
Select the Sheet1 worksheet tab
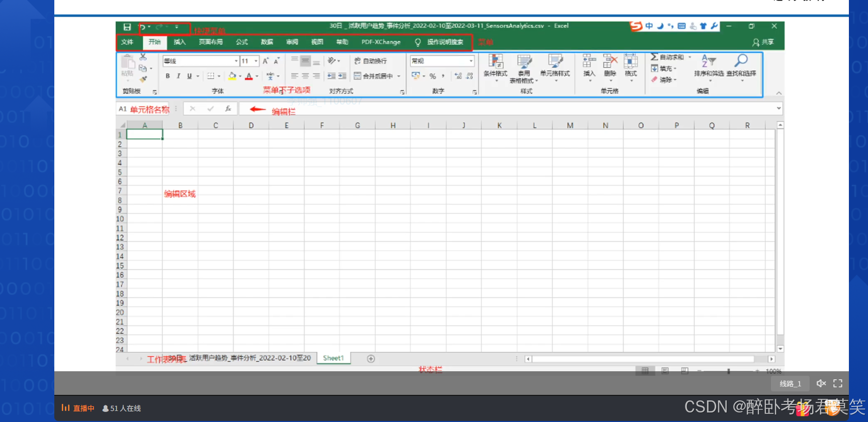pyautogui.click(x=333, y=358)
